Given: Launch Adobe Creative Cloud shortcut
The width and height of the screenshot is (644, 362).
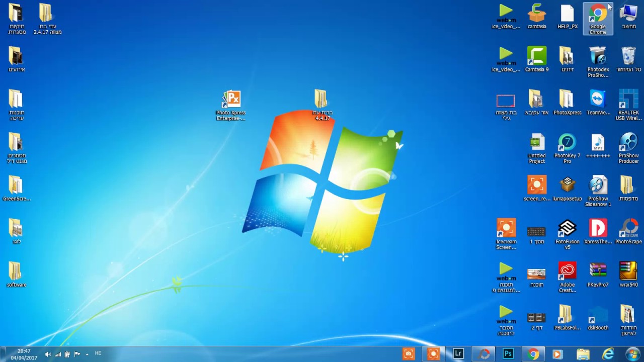Looking at the screenshot, I should (568, 277).
